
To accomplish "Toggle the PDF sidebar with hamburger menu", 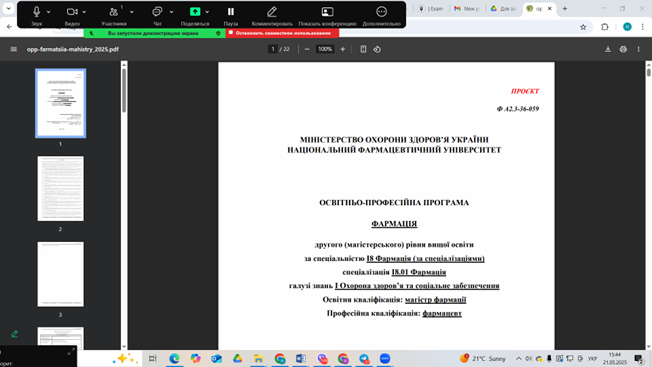I will [14, 49].
